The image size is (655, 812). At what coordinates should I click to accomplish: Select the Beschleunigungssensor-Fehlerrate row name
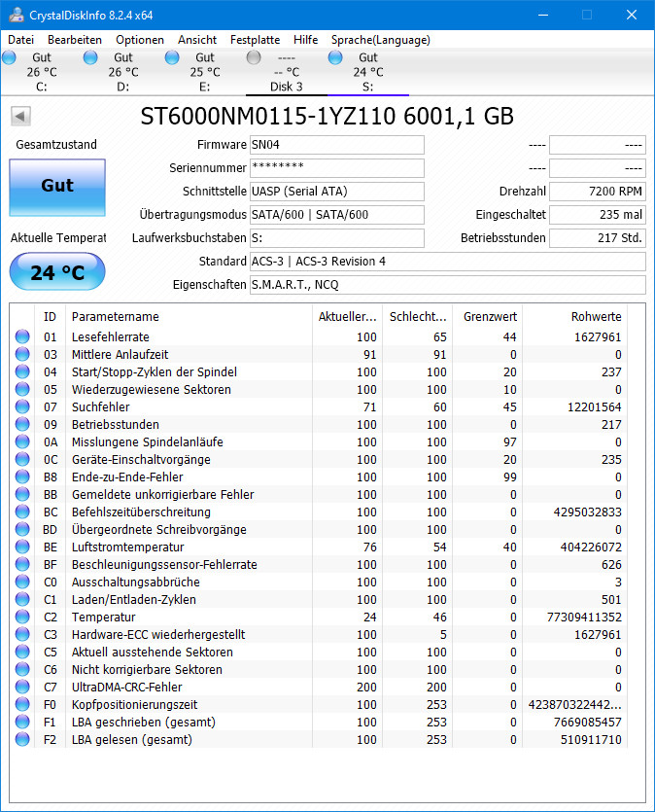[164, 564]
